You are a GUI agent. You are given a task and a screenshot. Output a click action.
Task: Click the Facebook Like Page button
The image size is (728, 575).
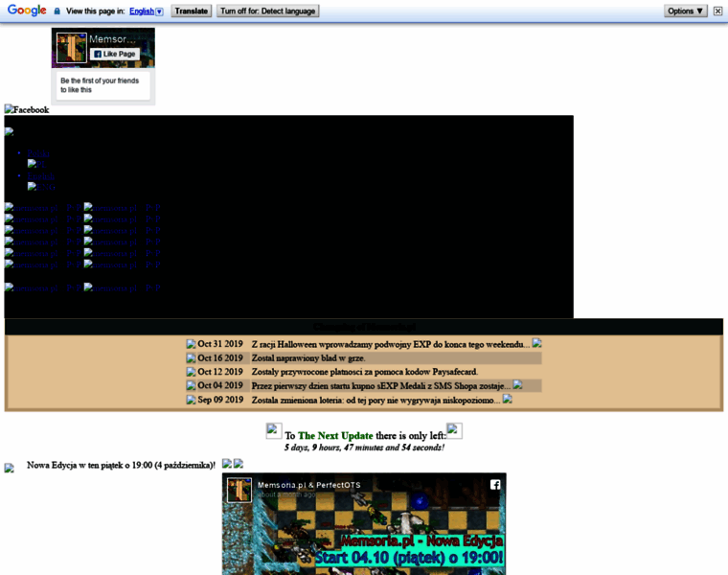115,54
